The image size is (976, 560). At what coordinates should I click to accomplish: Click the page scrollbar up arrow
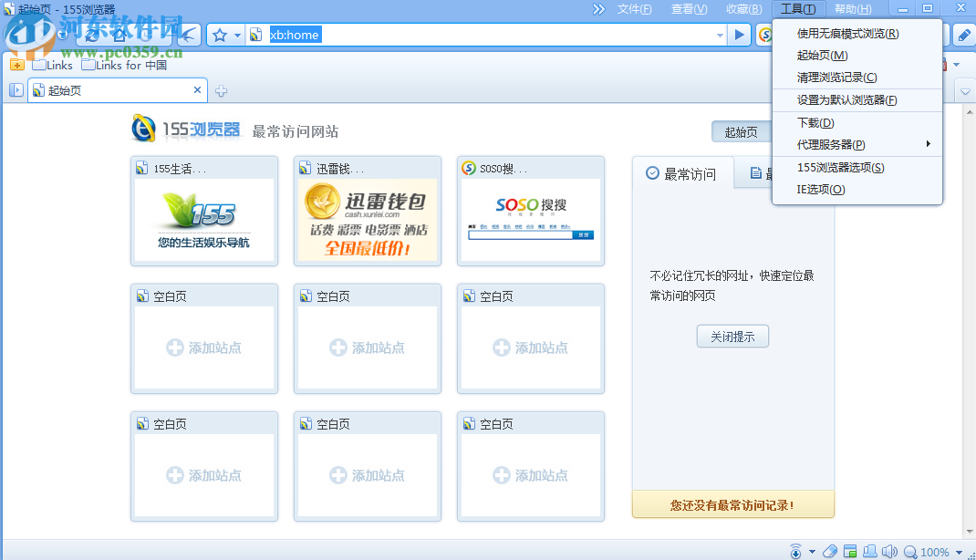click(969, 112)
